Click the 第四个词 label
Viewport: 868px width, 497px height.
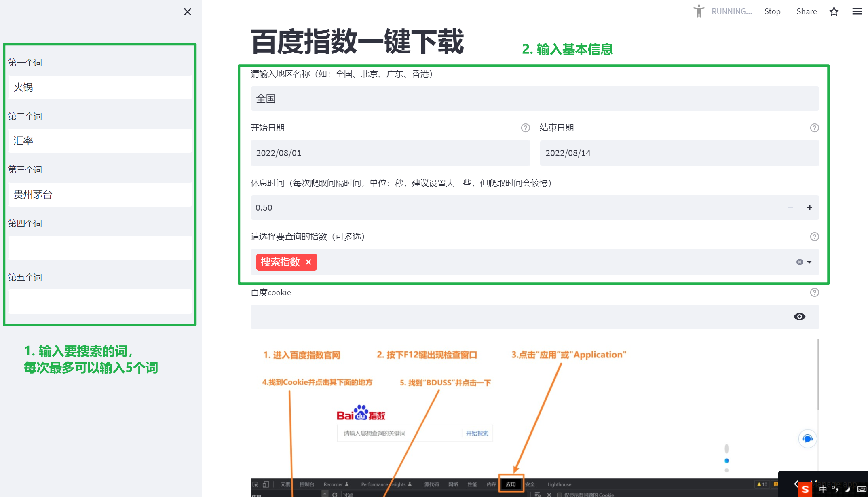pyautogui.click(x=25, y=224)
